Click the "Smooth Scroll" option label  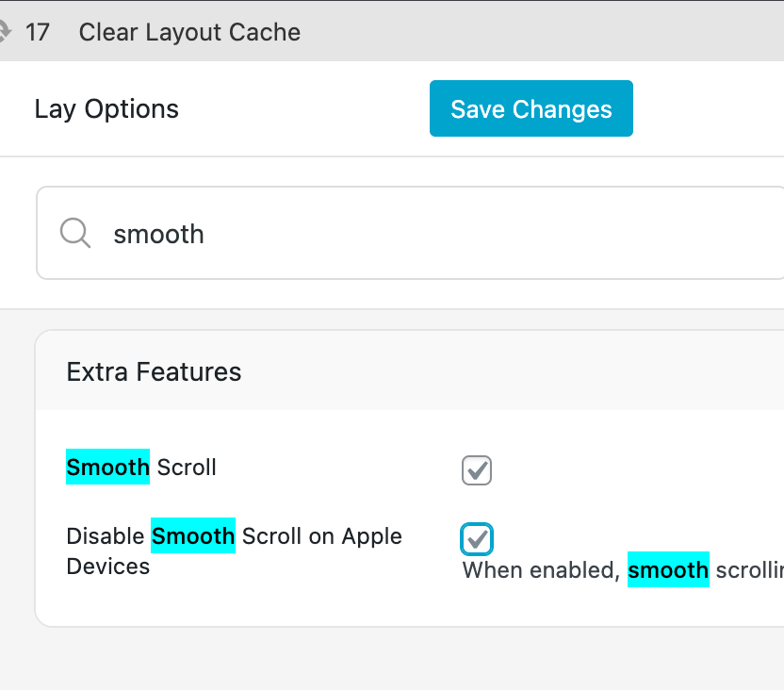coord(141,468)
